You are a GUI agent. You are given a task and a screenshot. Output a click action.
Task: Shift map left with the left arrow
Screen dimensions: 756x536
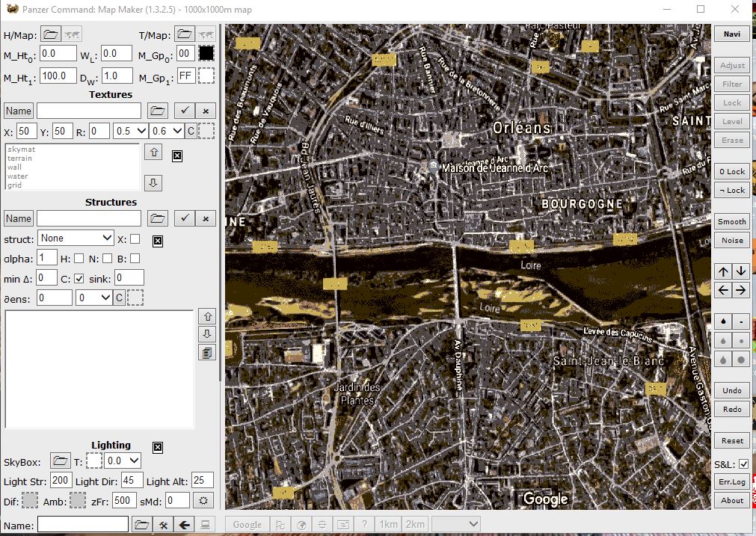coord(723,290)
